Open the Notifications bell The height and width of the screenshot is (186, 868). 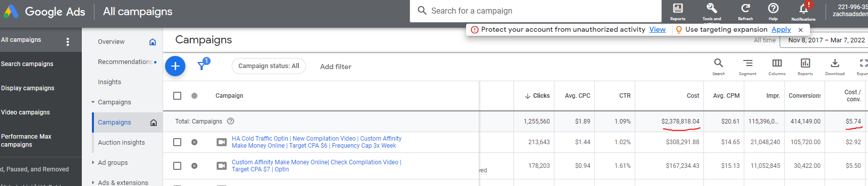[x=803, y=9]
